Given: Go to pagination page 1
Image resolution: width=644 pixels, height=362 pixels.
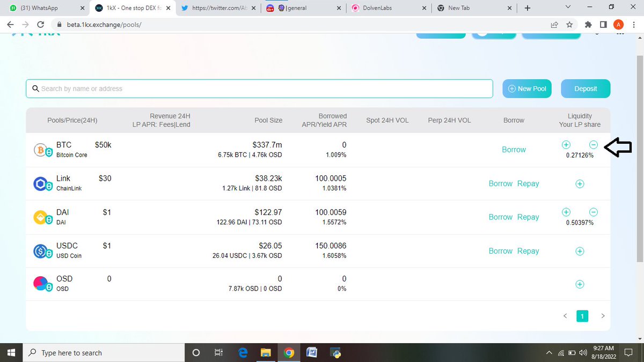Looking at the screenshot, I should [x=582, y=316].
